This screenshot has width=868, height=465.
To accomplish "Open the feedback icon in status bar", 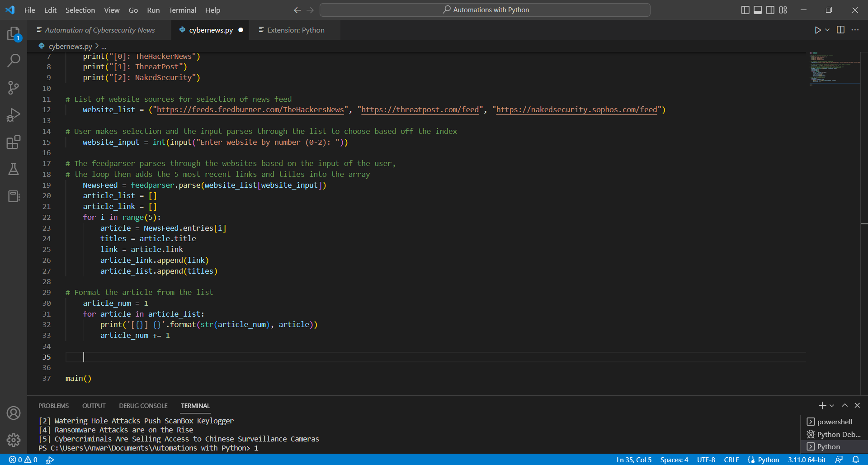I will [839, 460].
